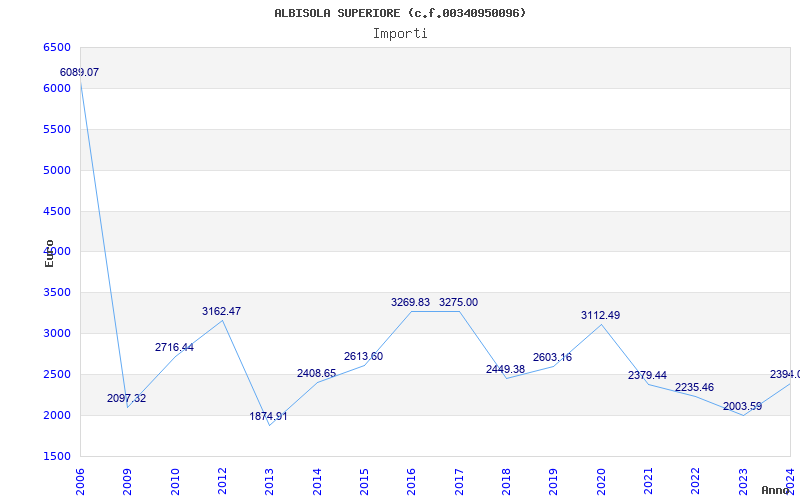Click the Euro y-axis title
Screen dimensions: 800x500
[49, 253]
